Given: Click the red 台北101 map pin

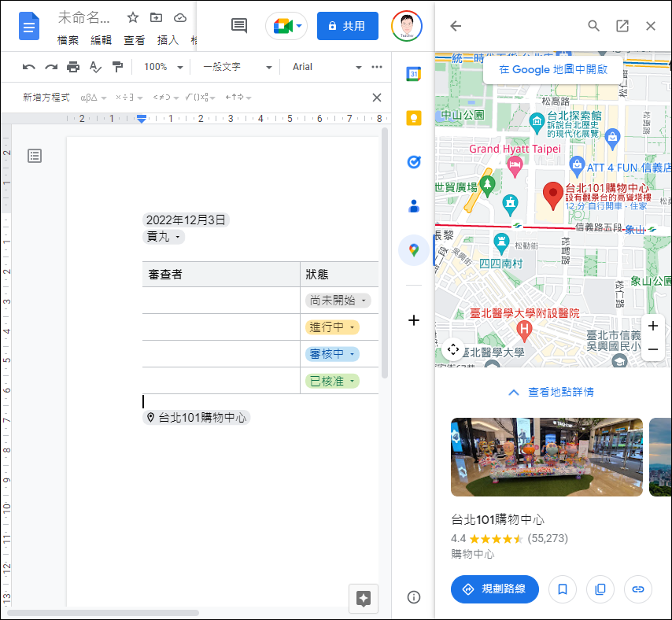Looking at the screenshot, I should [553, 195].
